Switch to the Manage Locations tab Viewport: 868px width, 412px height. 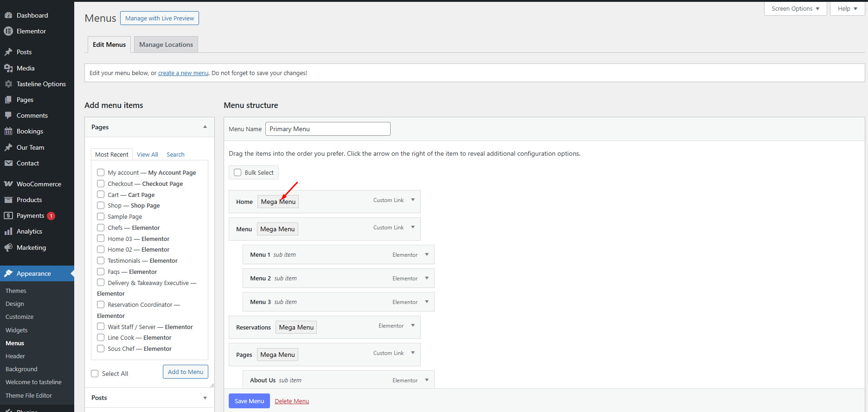pos(166,44)
